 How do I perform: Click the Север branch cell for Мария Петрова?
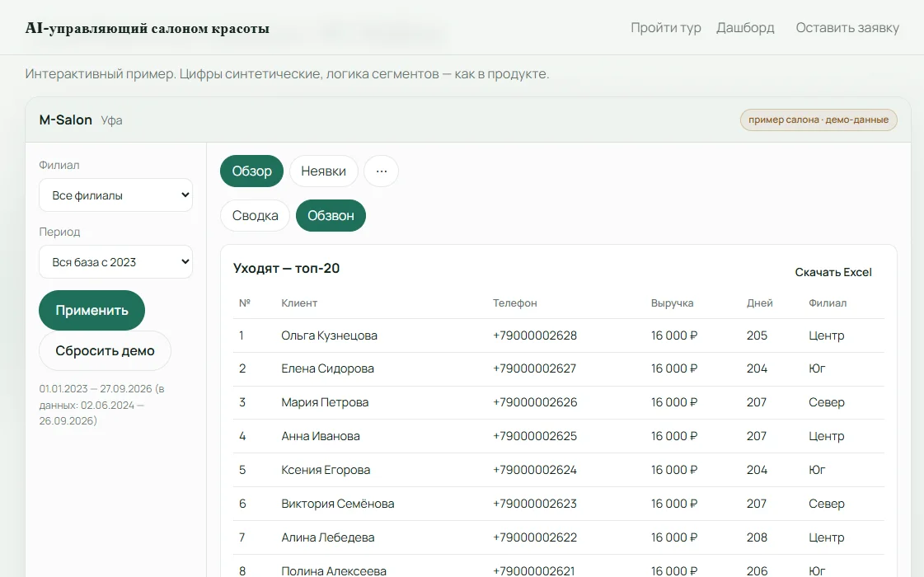[x=827, y=402]
